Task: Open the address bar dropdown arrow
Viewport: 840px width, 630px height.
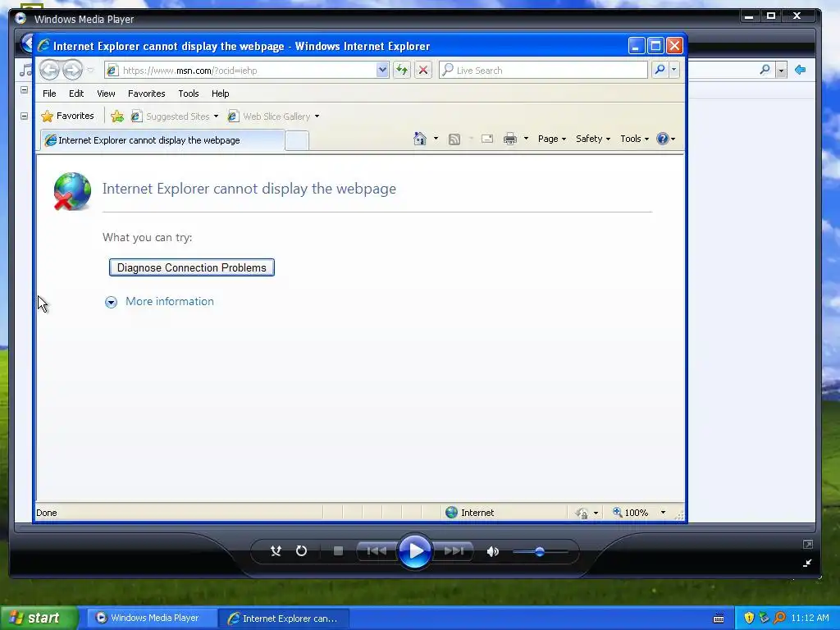Action: [x=382, y=70]
